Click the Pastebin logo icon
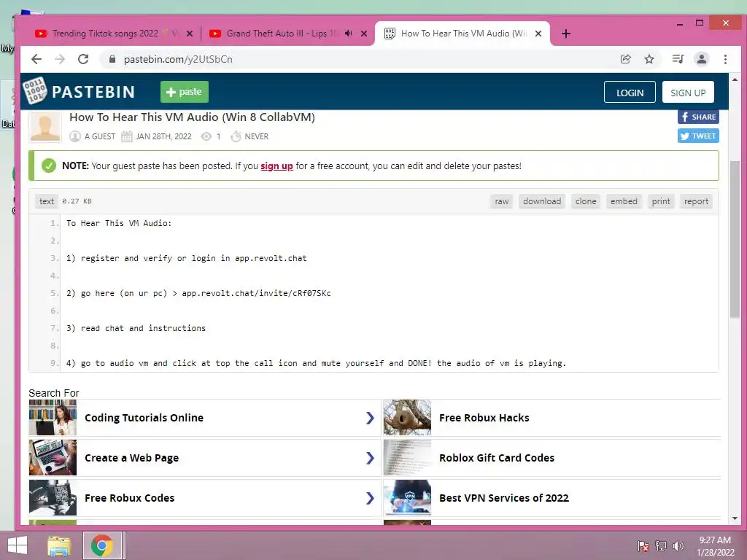Image resolution: width=747 pixels, height=560 pixels. pos(35,90)
